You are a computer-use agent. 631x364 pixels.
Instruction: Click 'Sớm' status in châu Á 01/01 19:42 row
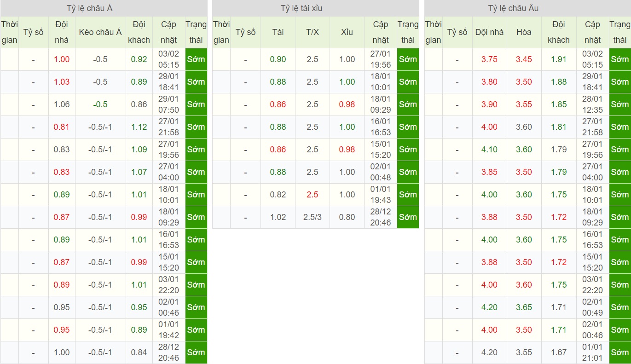pyautogui.click(x=196, y=330)
